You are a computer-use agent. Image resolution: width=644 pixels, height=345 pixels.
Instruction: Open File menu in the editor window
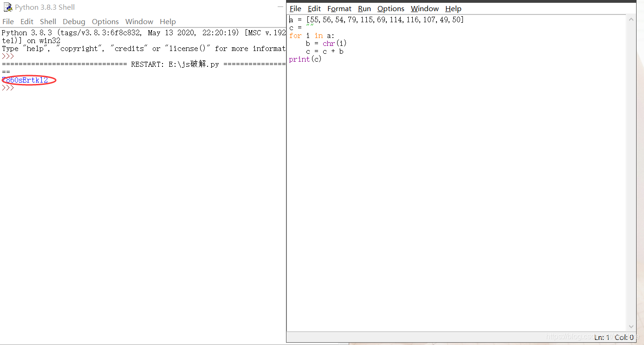click(295, 9)
